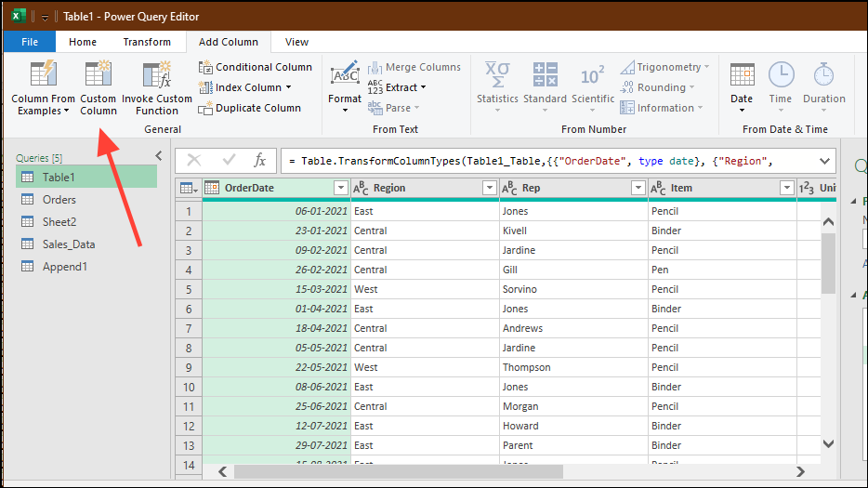
Task: Open Item column filter dropdown
Action: click(x=786, y=189)
